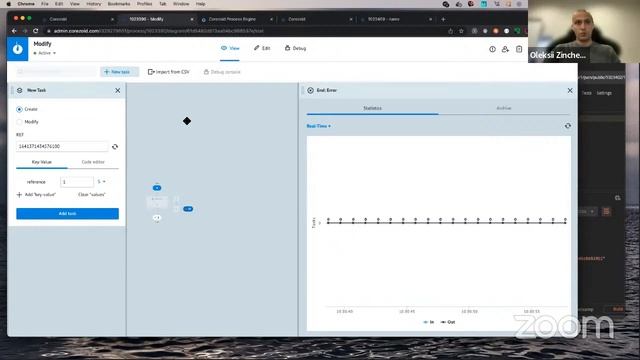Click the green Chrome extension icon

tap(517, 31)
